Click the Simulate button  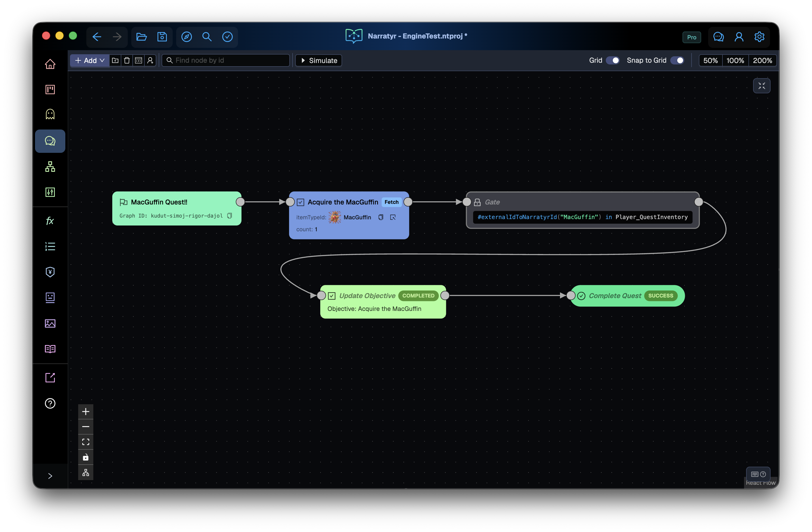319,60
